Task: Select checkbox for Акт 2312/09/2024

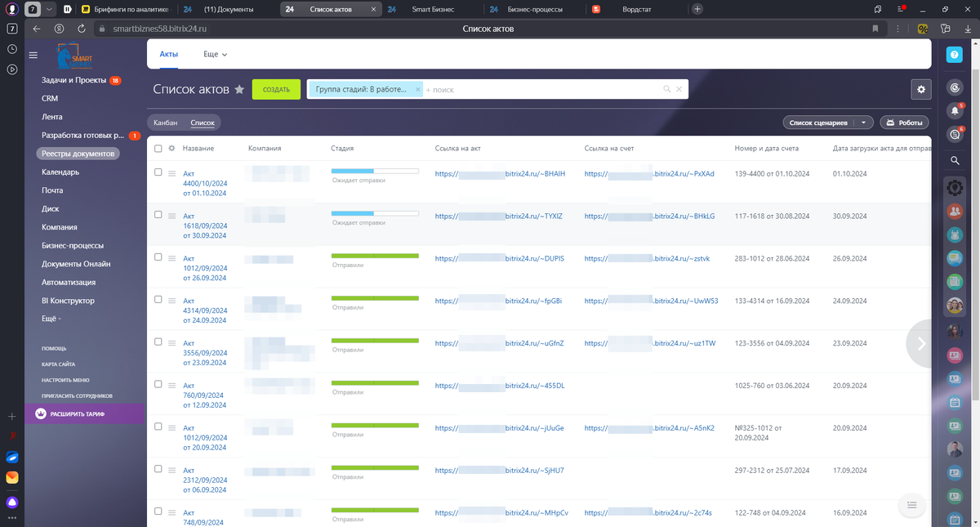Action: (x=158, y=470)
